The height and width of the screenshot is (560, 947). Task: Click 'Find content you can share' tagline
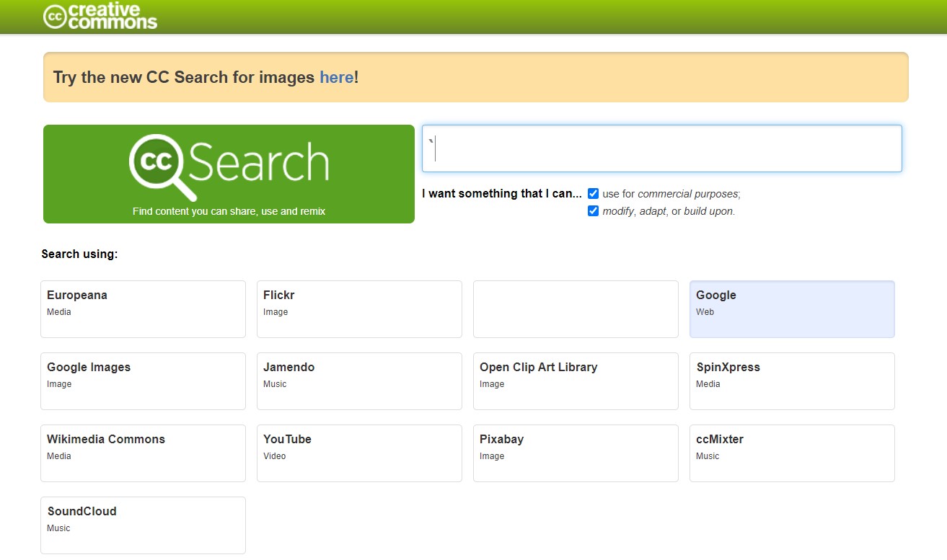229,211
